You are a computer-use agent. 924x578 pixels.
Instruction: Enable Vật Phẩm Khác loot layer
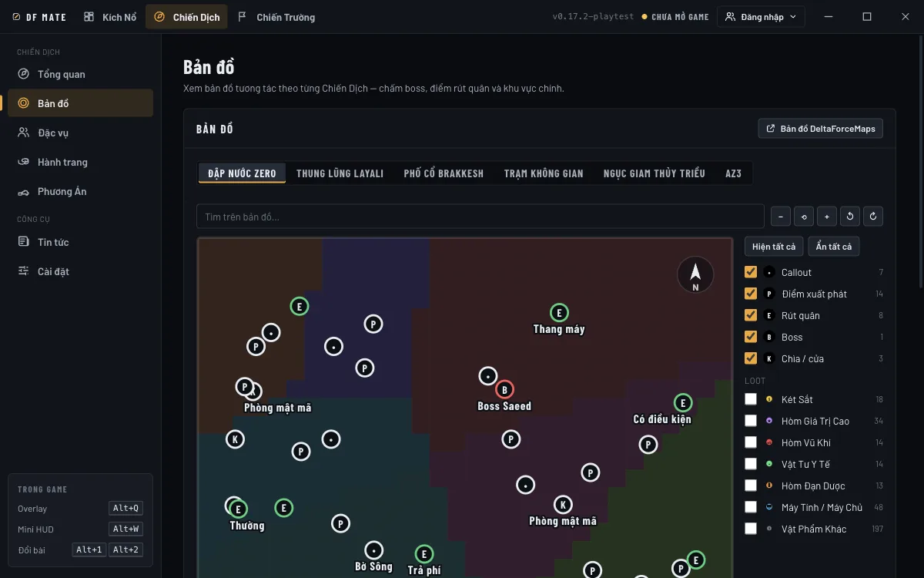(x=751, y=529)
